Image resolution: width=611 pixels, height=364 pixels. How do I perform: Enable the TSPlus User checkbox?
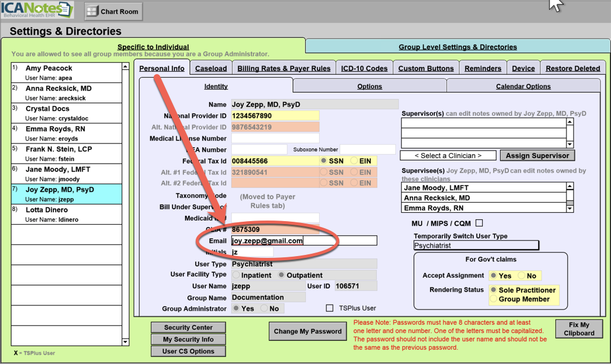tap(330, 308)
